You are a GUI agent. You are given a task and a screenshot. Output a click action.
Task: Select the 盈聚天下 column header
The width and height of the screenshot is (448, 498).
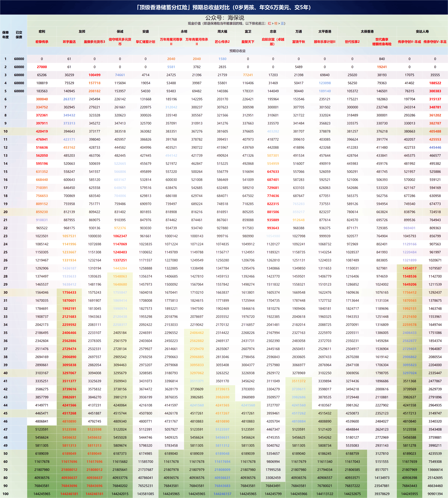248,42
